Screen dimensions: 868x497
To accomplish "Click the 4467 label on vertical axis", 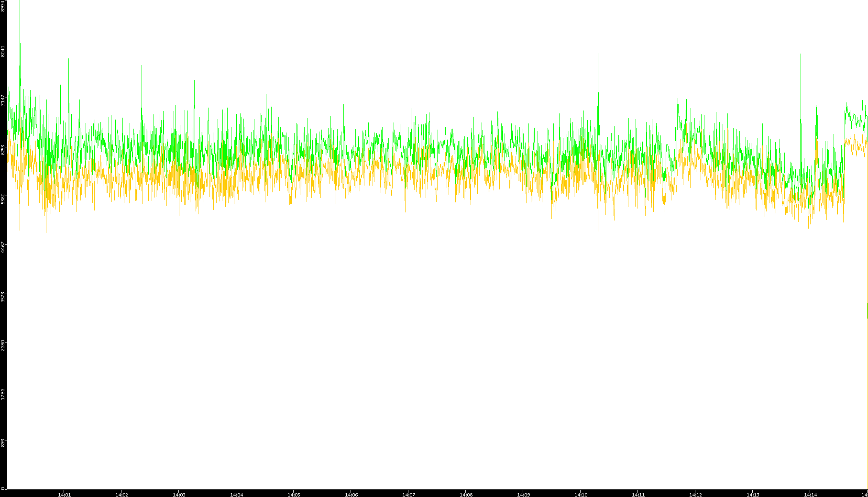I will click(3, 247).
